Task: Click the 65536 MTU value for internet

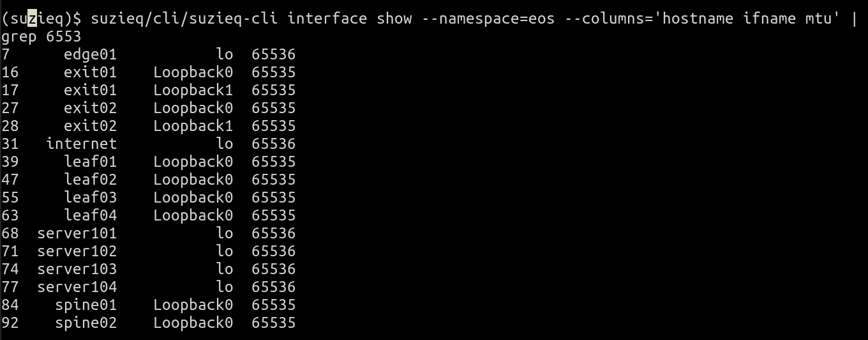Action: coord(273,144)
